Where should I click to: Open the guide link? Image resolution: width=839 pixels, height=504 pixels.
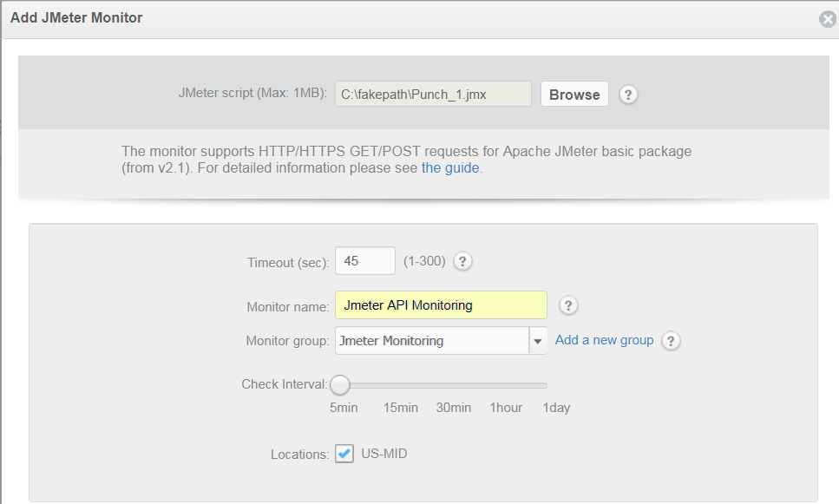450,168
